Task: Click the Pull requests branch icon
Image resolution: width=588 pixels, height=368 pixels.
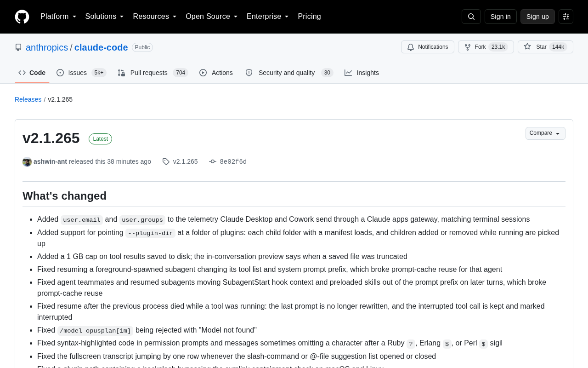Action: [x=121, y=73]
